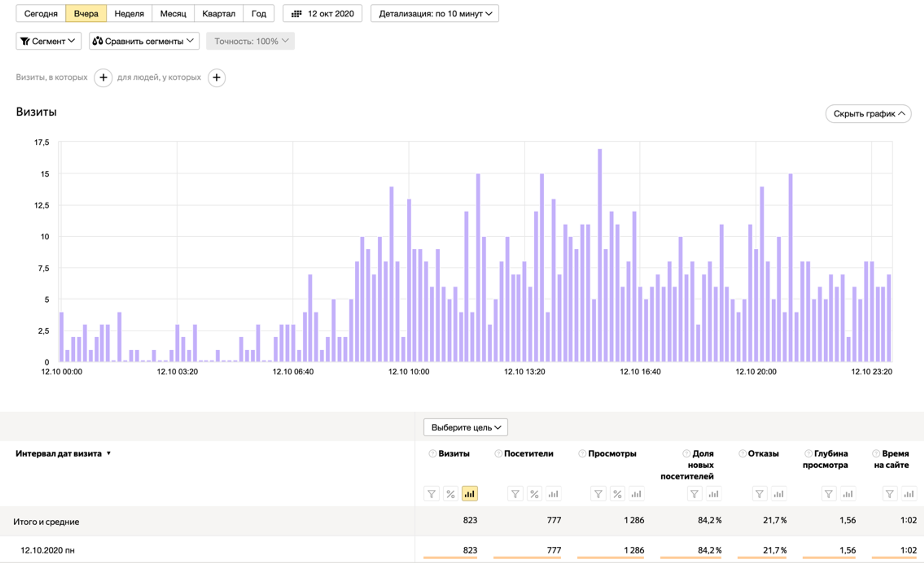Screen dimensions: 924x563
Task: Click the chart icon under Глубина просмотра
Action: (x=847, y=494)
